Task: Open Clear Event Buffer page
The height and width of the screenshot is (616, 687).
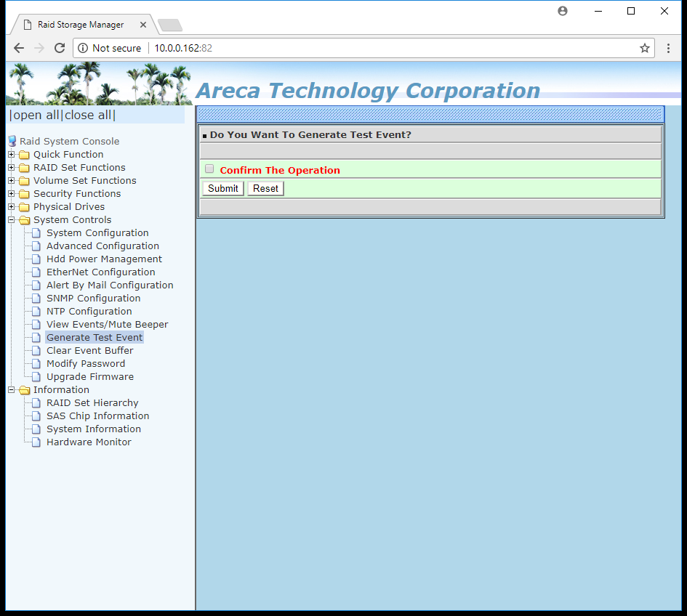Action: (90, 351)
